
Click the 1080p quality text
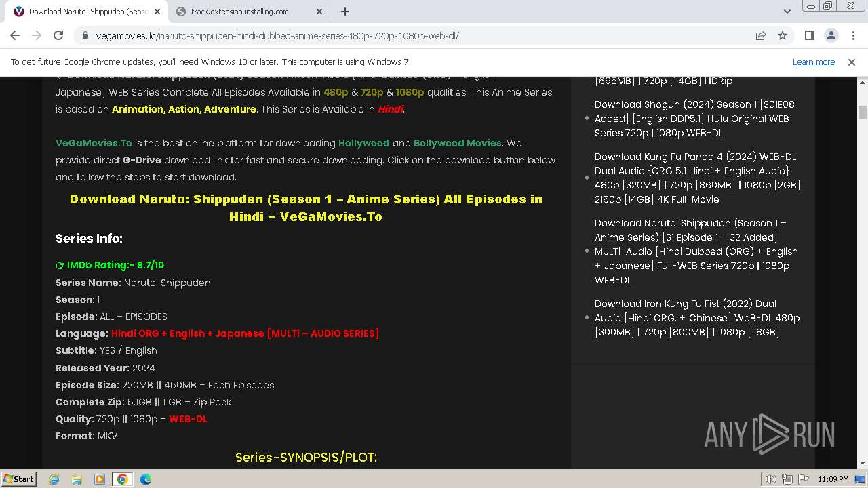(x=410, y=92)
